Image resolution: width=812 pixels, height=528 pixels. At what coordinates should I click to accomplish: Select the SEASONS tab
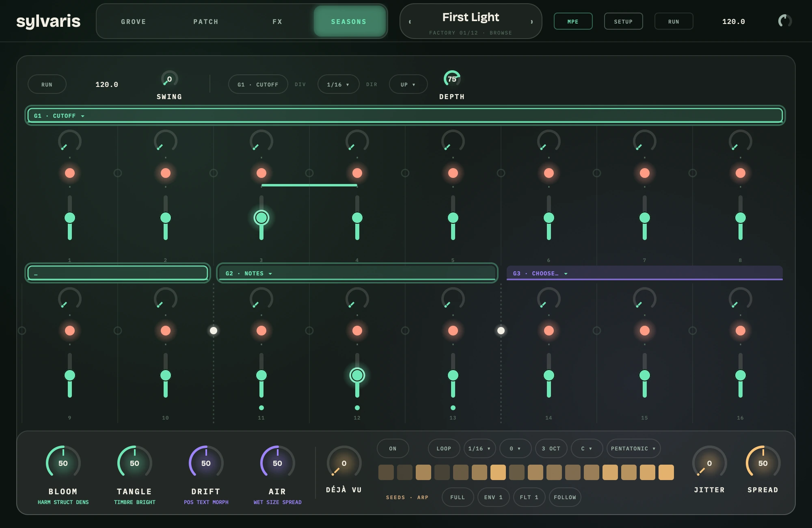(x=349, y=22)
